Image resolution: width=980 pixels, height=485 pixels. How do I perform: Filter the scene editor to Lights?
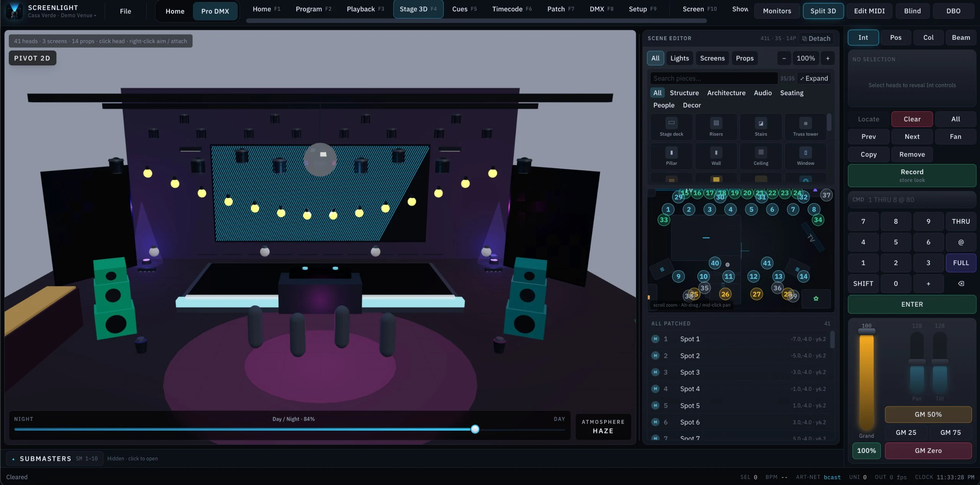coord(679,58)
